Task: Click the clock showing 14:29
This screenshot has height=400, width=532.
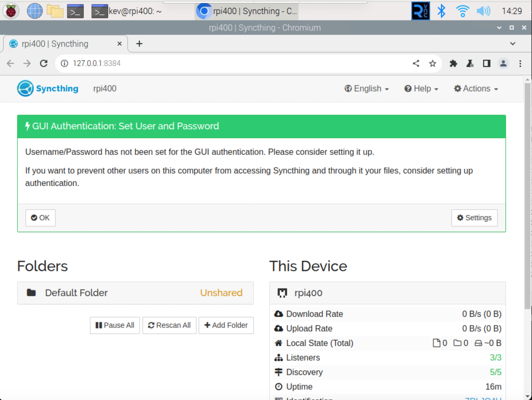Action: [x=512, y=11]
